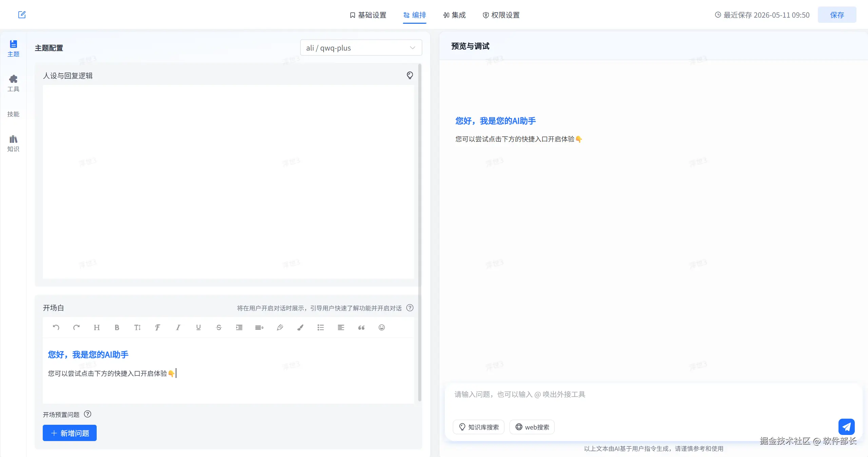
Task: Open line height dropdown in toolbar
Action: click(259, 327)
